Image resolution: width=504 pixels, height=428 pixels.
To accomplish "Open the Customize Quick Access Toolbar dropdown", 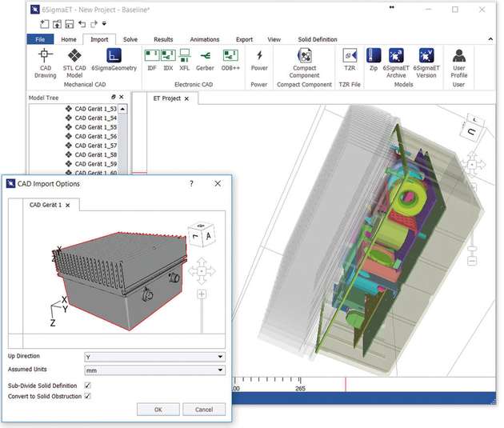I will point(104,23).
